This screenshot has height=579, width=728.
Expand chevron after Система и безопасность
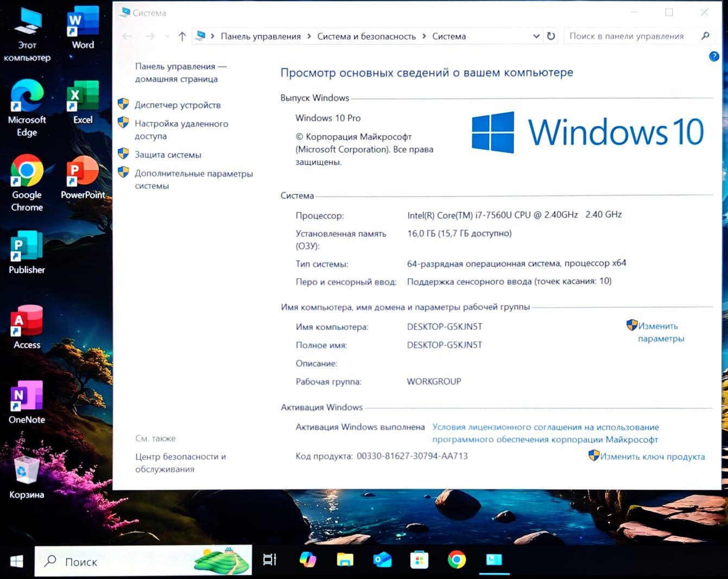[424, 36]
